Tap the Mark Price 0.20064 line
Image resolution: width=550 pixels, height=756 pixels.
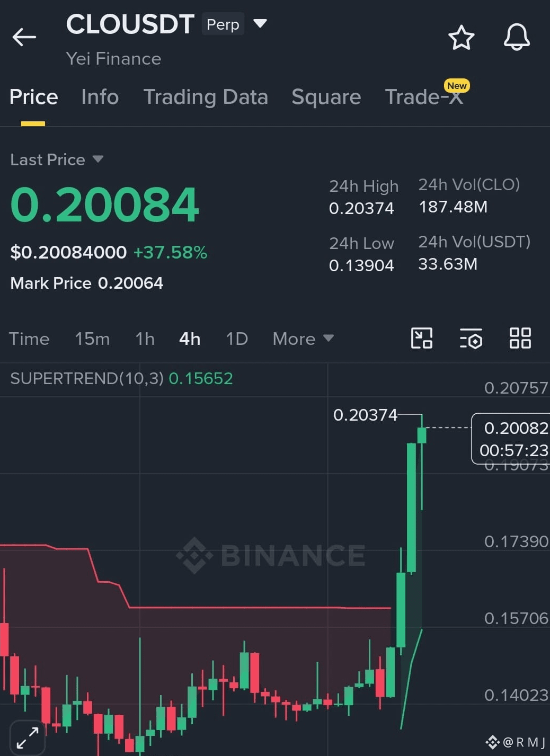click(x=87, y=283)
